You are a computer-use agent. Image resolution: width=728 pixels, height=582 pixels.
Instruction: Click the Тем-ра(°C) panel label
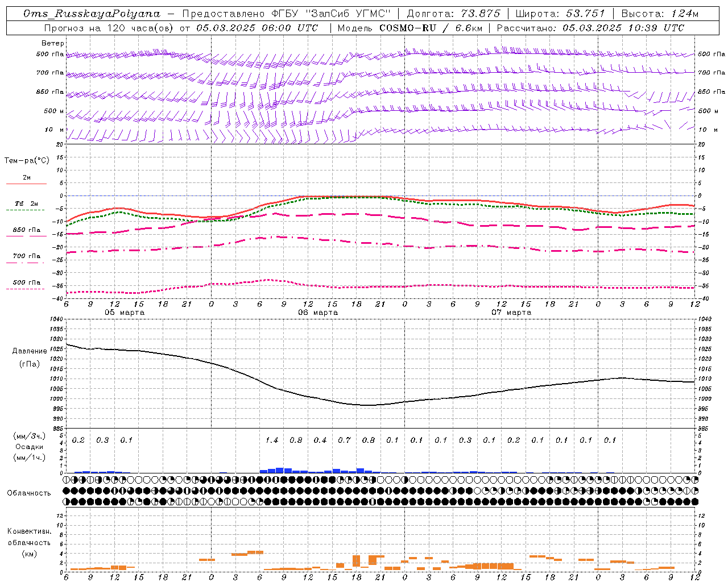pos(27,161)
